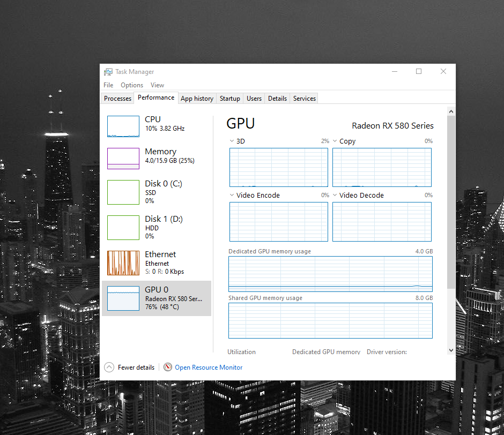Click the scrollbar up arrow

pyautogui.click(x=451, y=111)
